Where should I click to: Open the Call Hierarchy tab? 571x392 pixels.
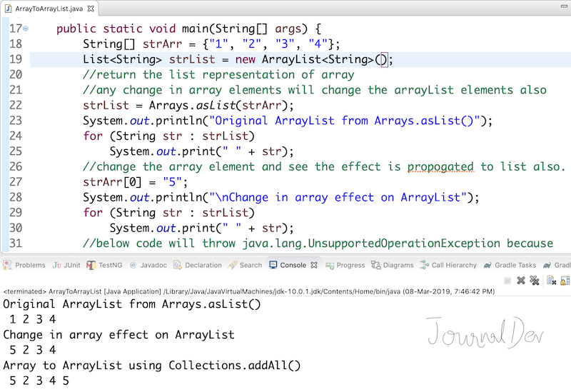click(448, 265)
